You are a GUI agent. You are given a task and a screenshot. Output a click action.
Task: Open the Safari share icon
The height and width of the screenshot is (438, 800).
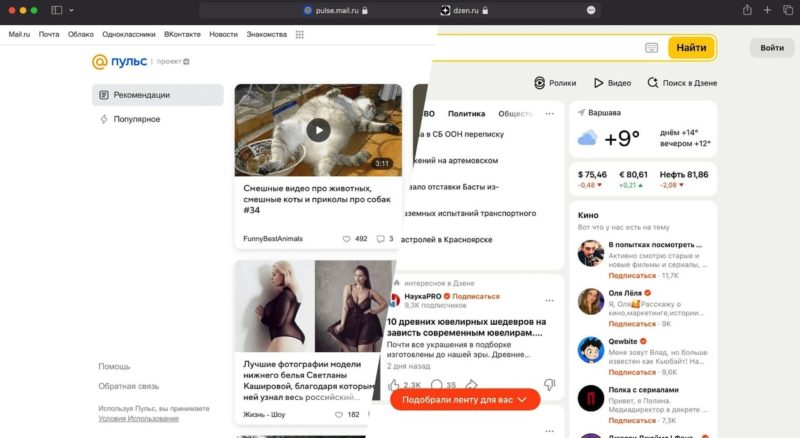tap(747, 10)
